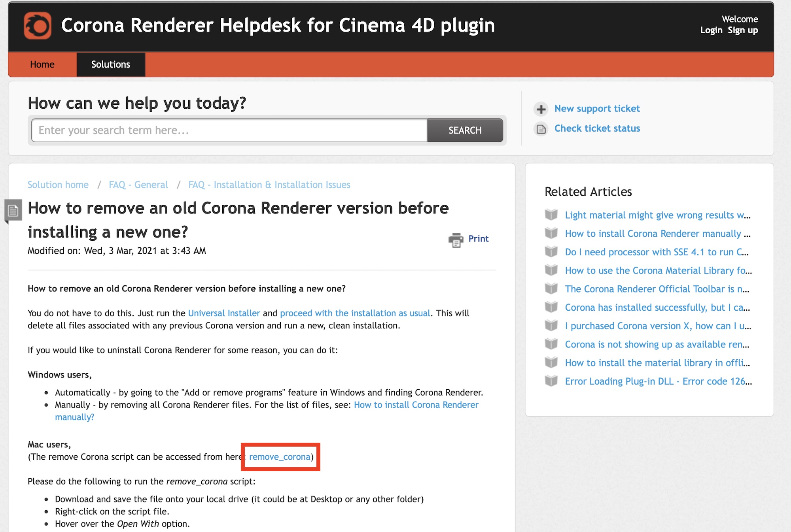This screenshot has width=791, height=532.
Task: Open the Sign up link
Action: tap(743, 30)
